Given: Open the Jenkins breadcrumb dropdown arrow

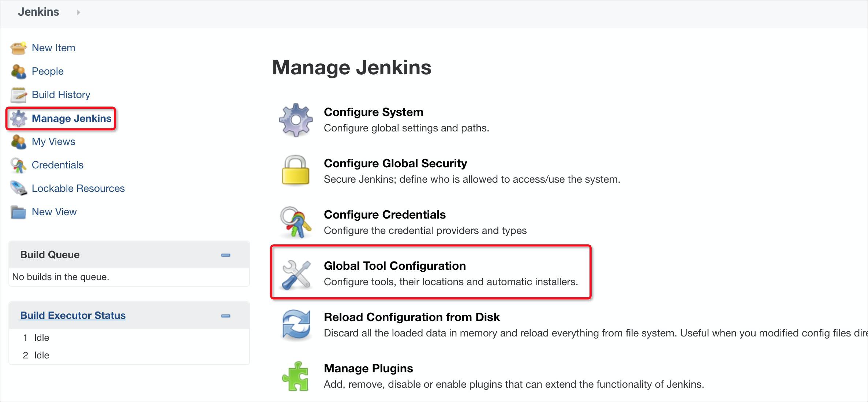Looking at the screenshot, I should coord(78,12).
